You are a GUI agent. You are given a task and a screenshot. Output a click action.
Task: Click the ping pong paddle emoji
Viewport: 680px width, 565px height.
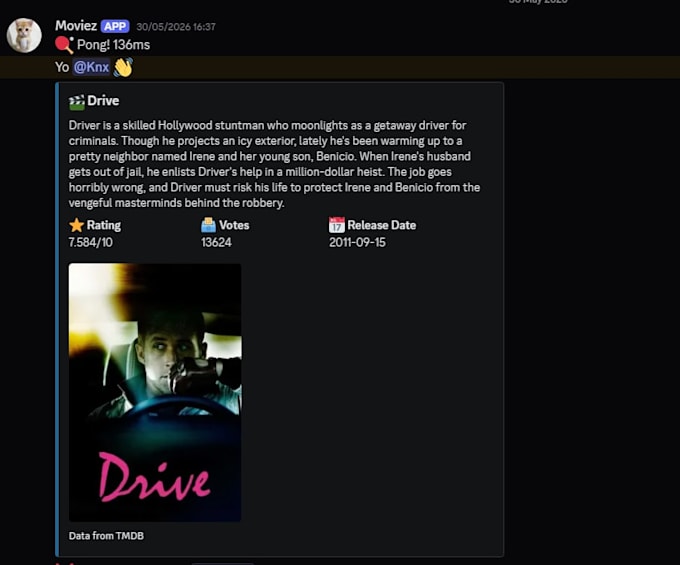64,45
